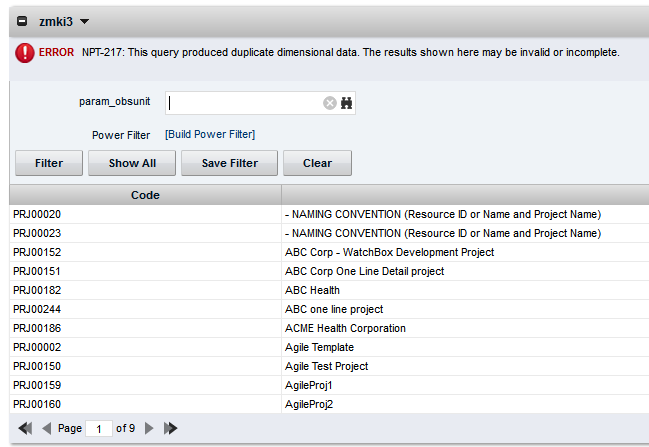Collapse the zmki3 portlet with minus icon
This screenshot has height=447, width=649.
(22, 21)
